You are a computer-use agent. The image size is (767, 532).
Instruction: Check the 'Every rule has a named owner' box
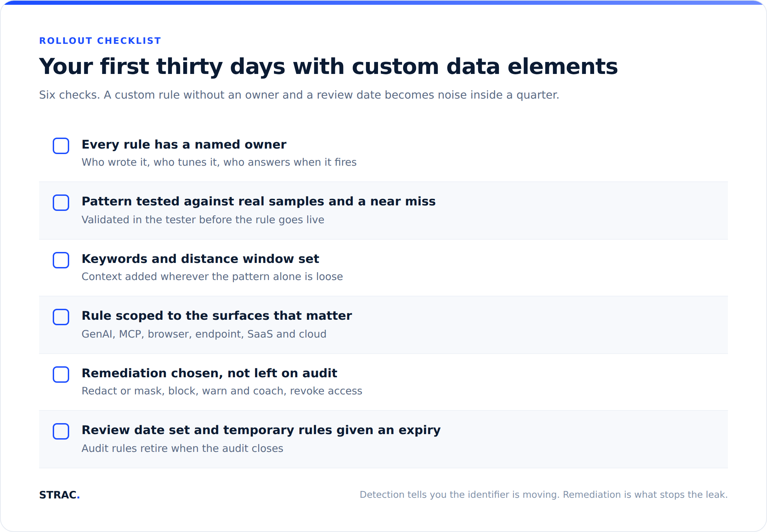[61, 146]
